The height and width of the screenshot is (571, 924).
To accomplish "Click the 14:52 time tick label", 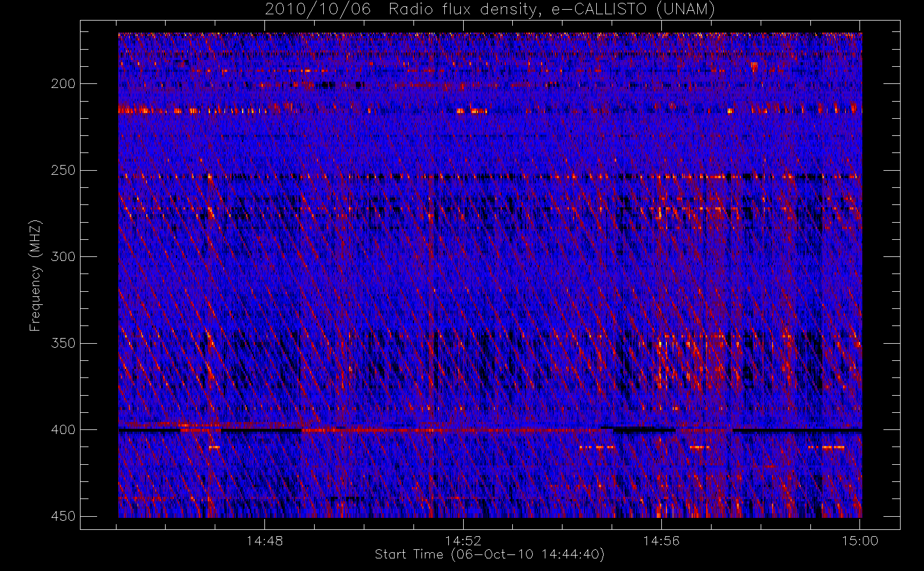I will point(463,541).
